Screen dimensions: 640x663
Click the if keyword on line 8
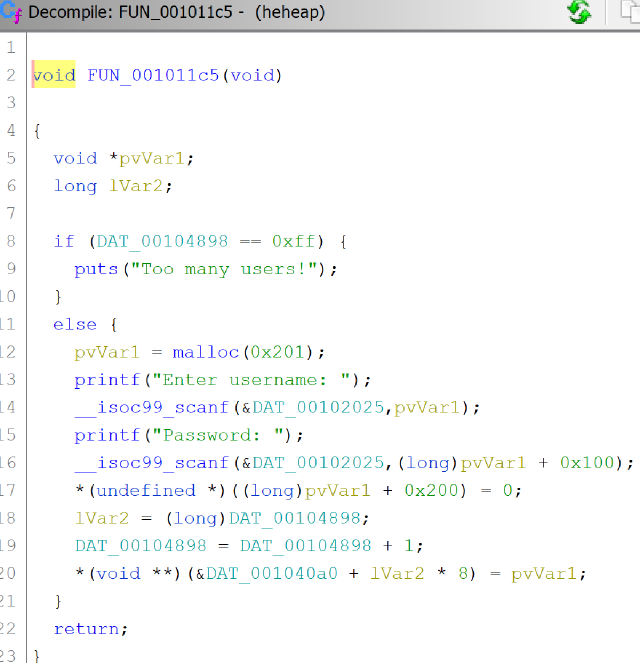pos(64,241)
